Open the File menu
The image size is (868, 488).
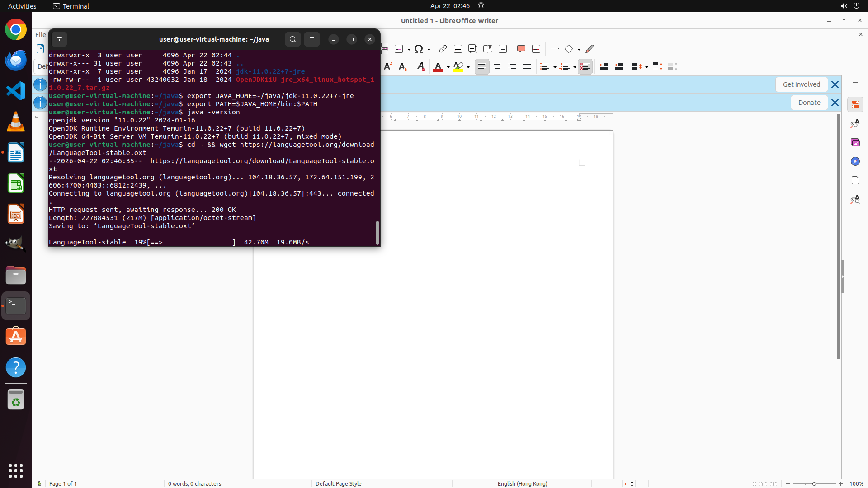[41, 34]
